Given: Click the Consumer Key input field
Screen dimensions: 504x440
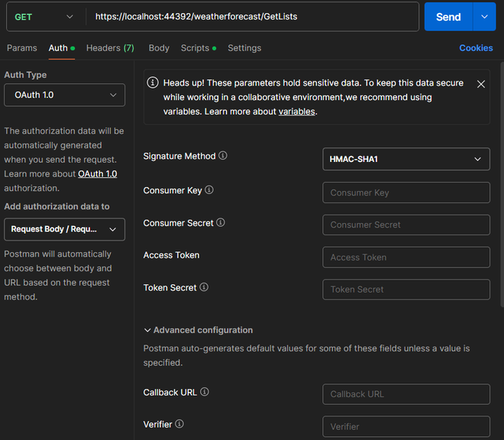Looking at the screenshot, I should pyautogui.click(x=405, y=192).
